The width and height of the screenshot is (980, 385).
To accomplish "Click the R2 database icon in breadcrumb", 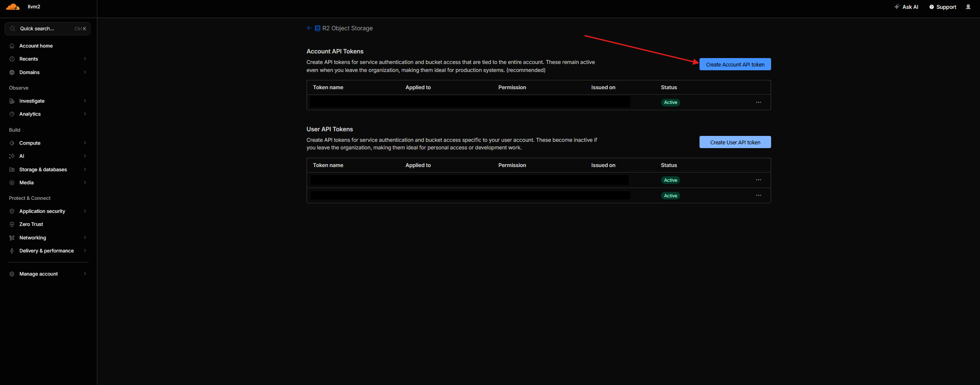I will [318, 28].
